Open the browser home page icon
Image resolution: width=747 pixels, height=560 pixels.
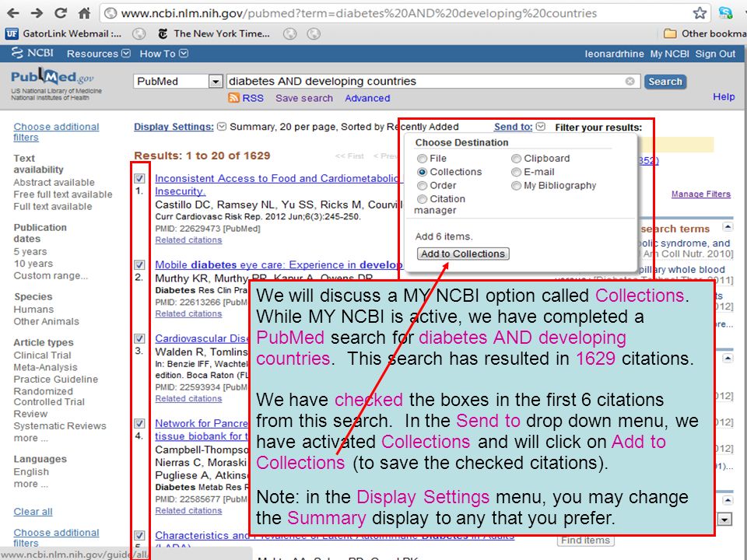point(84,13)
